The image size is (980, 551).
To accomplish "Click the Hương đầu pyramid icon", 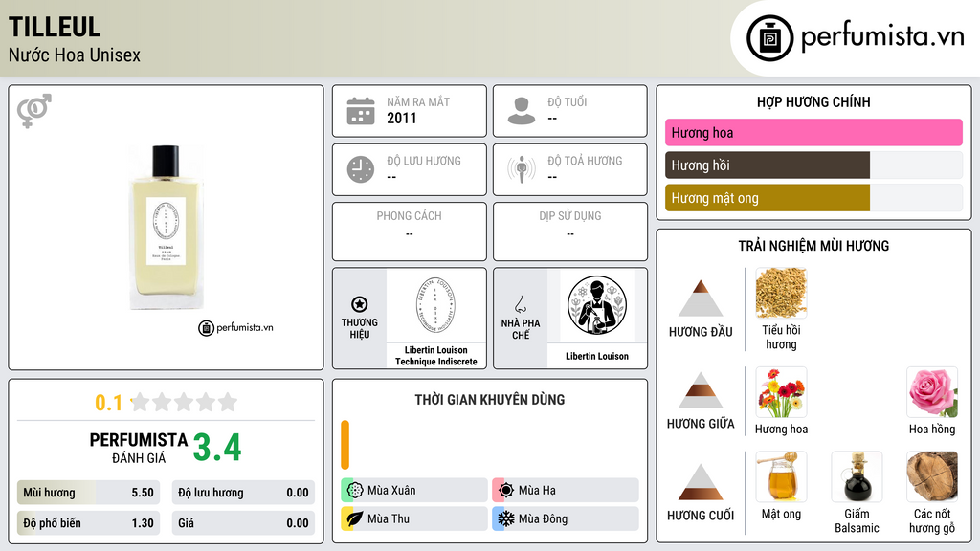I will tap(701, 298).
